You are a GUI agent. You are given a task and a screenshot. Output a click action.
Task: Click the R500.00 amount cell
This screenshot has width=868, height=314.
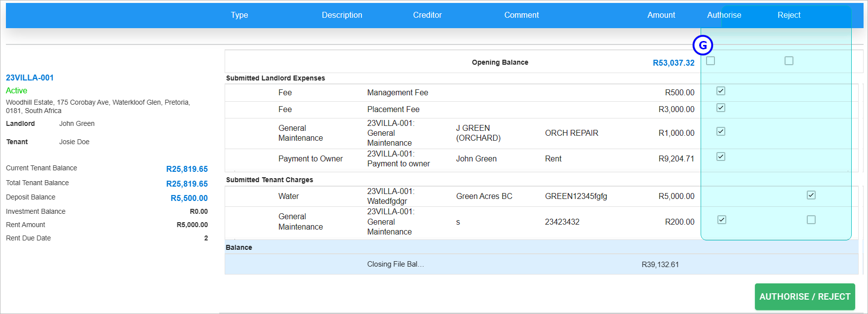(x=680, y=93)
